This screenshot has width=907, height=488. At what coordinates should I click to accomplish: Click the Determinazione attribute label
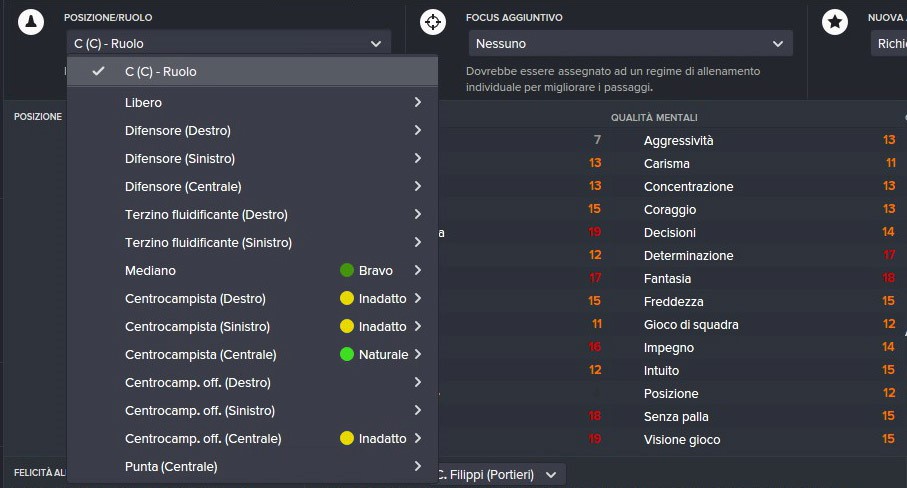click(x=688, y=256)
